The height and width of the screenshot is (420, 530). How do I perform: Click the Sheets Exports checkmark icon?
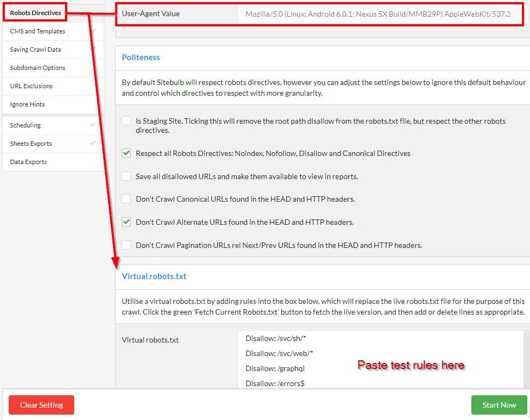[x=93, y=143]
